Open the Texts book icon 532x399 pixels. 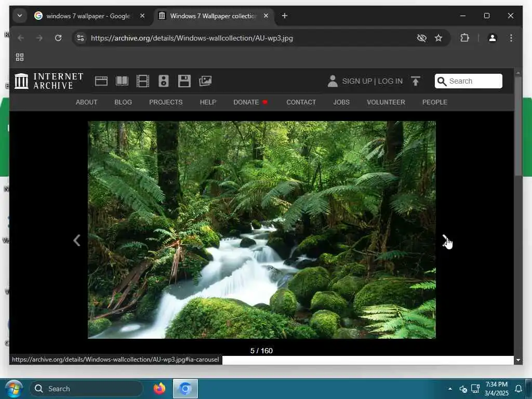(x=122, y=81)
